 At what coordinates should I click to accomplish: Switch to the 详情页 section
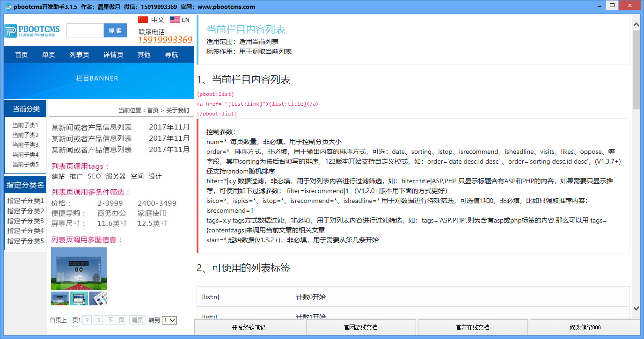pyautogui.click(x=113, y=55)
